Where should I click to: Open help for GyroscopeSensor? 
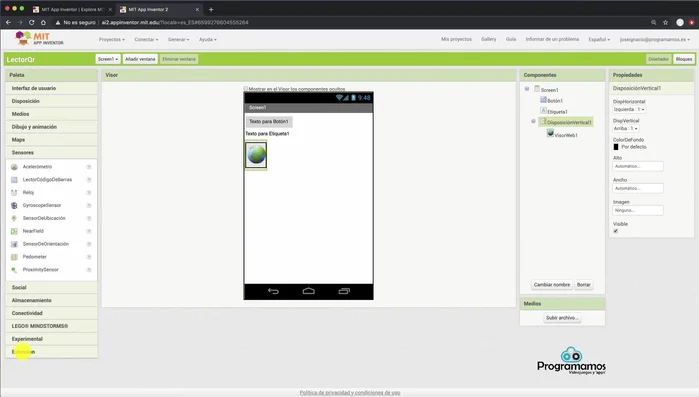pos(89,205)
